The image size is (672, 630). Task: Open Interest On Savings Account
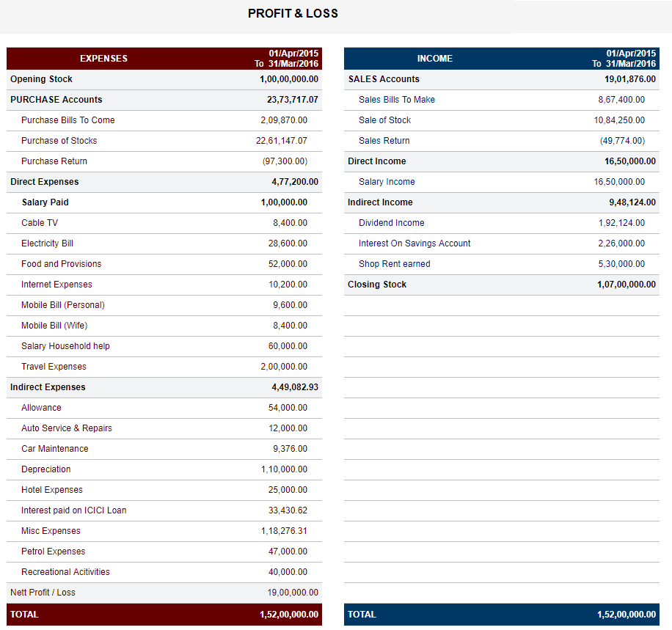(414, 243)
